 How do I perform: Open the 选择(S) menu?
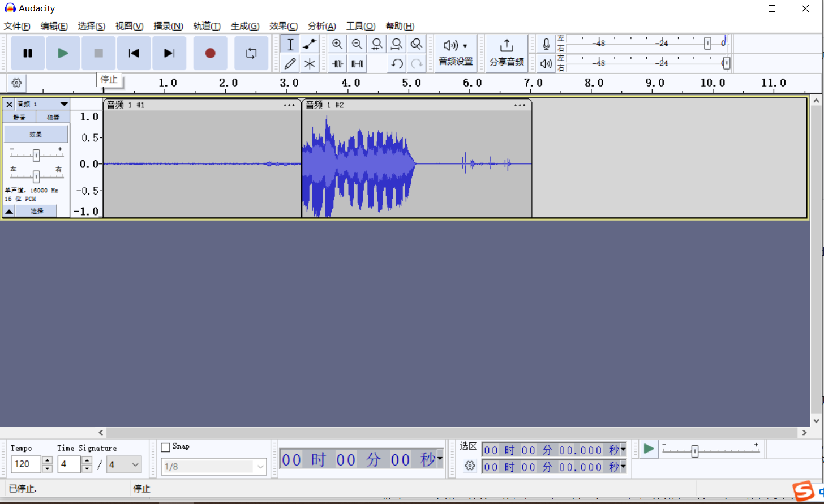coord(92,26)
